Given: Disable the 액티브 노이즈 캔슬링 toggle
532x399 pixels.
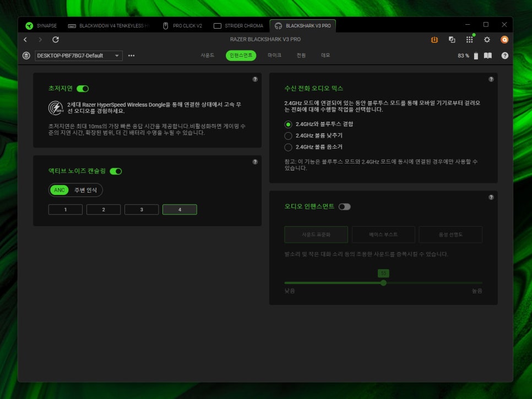Looking at the screenshot, I should click(x=116, y=171).
